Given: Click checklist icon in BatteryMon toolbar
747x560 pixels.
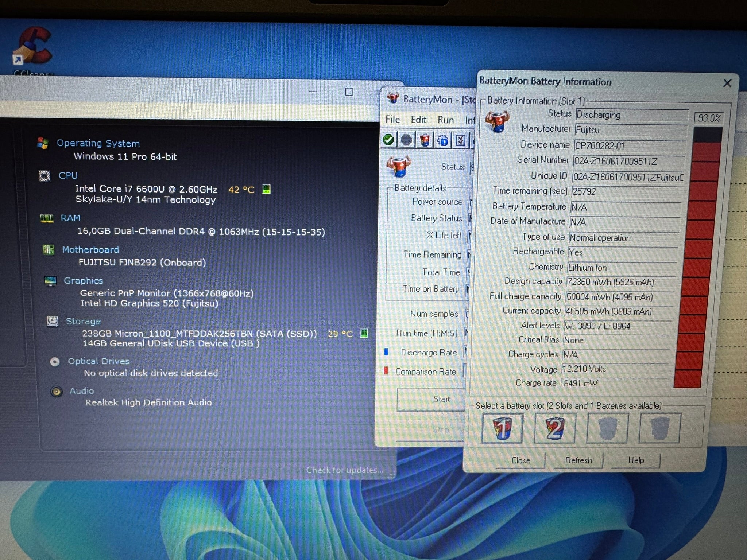Looking at the screenshot, I should pyautogui.click(x=461, y=140).
